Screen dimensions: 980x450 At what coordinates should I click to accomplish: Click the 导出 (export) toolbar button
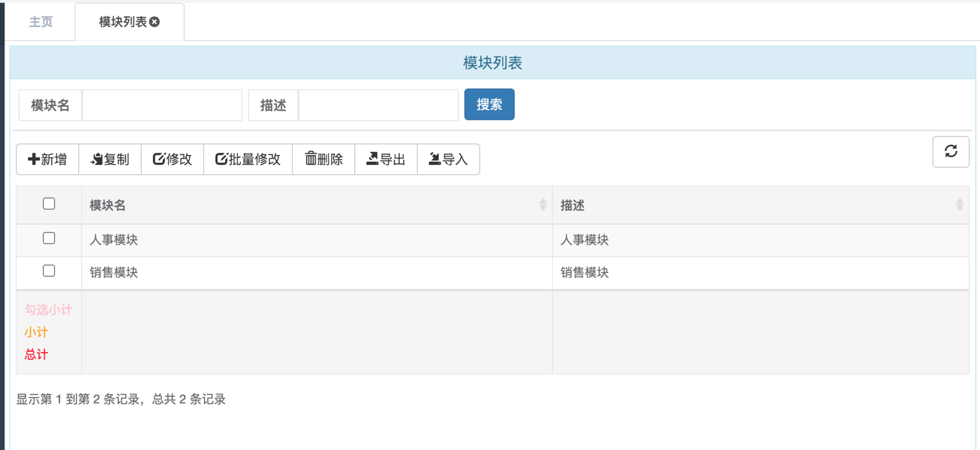coord(386,159)
